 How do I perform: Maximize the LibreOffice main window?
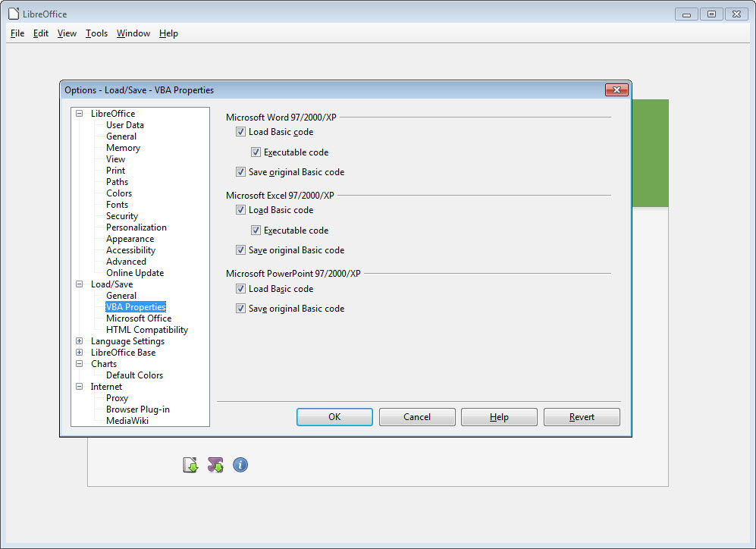tap(711, 14)
